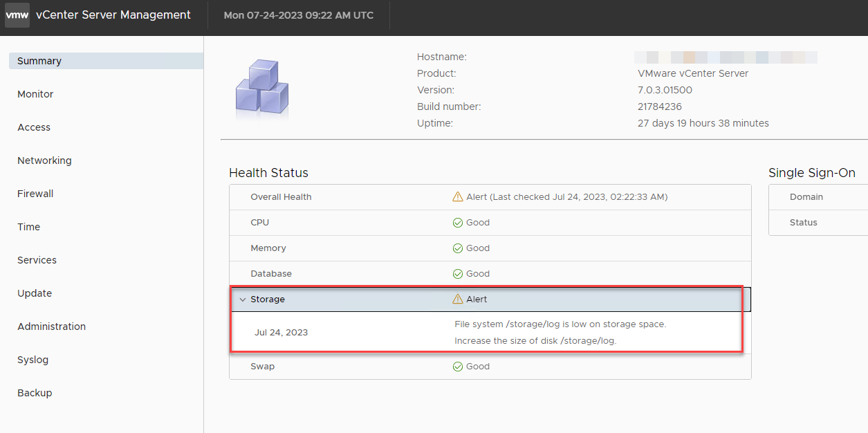Click the CPU good status checkmark icon

pyautogui.click(x=457, y=223)
